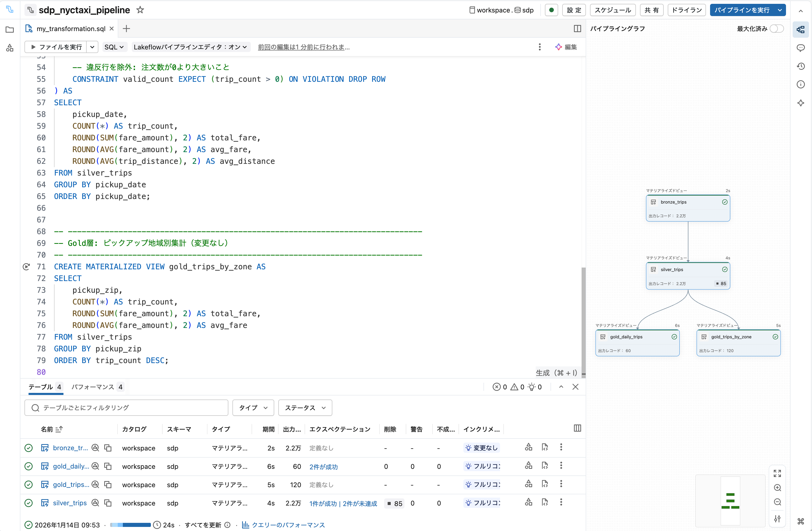Open the pipeline graph panel icon

pos(801,29)
